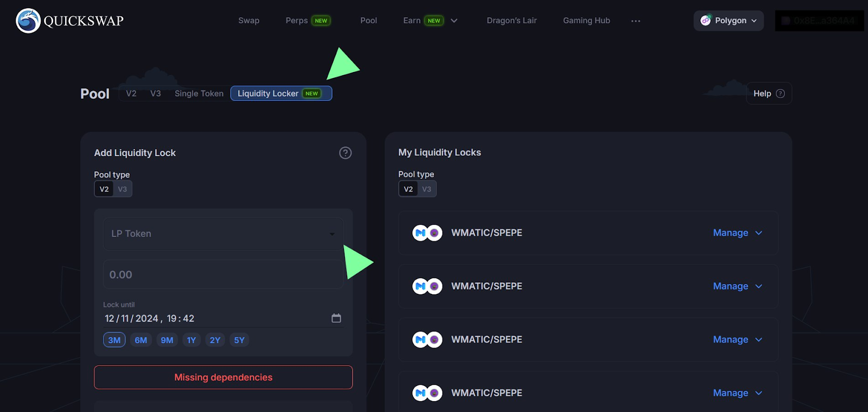Screen dimensions: 868x412
Task: Choose the 5Y lock duration
Action: click(x=239, y=340)
